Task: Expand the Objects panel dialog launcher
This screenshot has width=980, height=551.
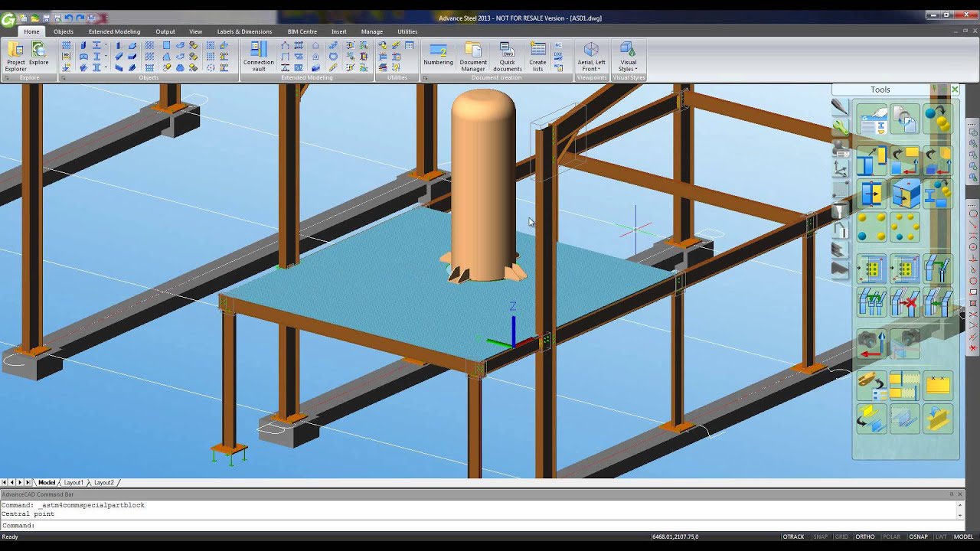Action: coord(64,78)
